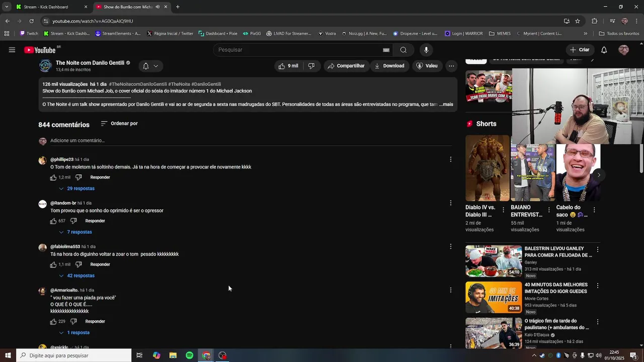Open a new browser tab
The height and width of the screenshot is (362, 644).
tap(178, 7)
